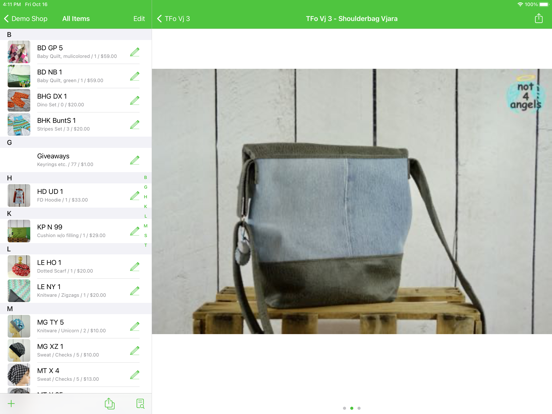
Task: Edit BHK BuntS 1 via pencil icon
Action: [x=134, y=125]
